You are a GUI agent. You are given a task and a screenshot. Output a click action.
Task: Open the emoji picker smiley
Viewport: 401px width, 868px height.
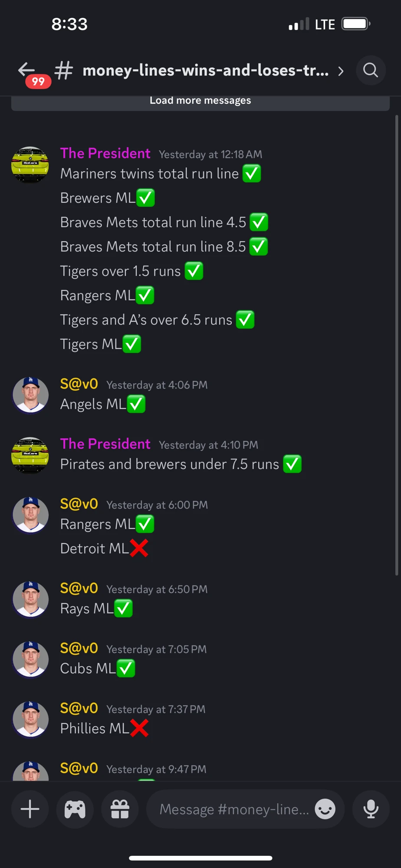coord(325,809)
